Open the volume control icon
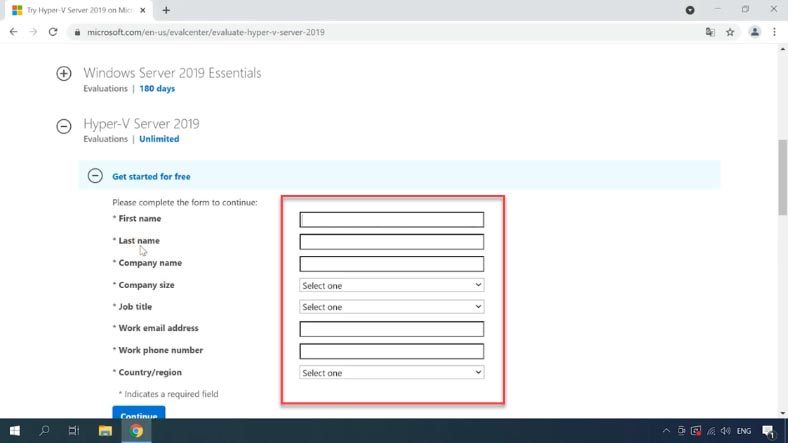 (x=726, y=431)
